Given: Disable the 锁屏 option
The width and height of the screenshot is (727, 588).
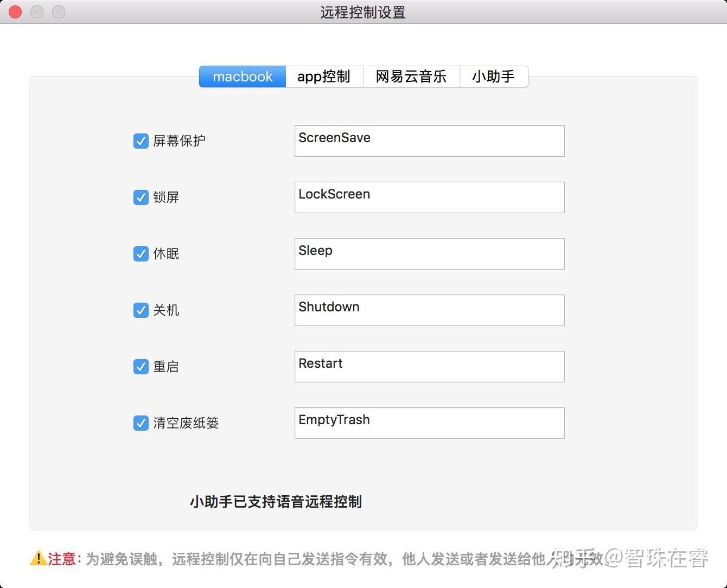Looking at the screenshot, I should tap(141, 197).
